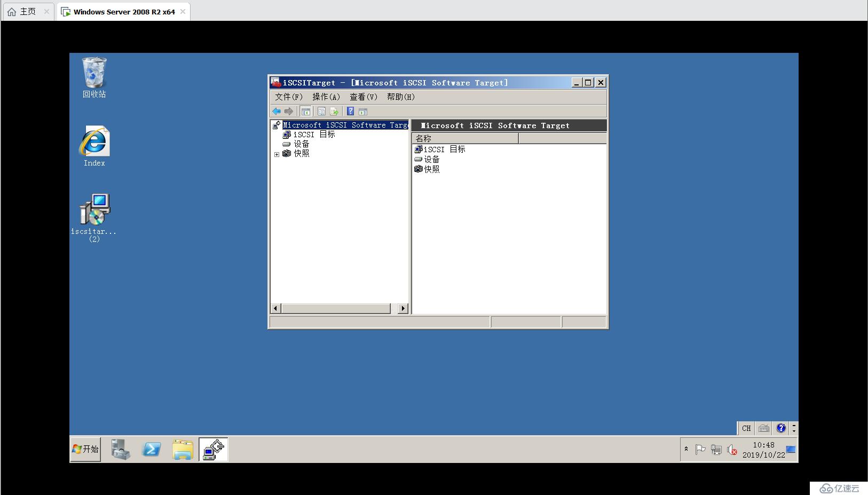
Task: Click the iSCSITarget window title icon
Action: coord(275,82)
